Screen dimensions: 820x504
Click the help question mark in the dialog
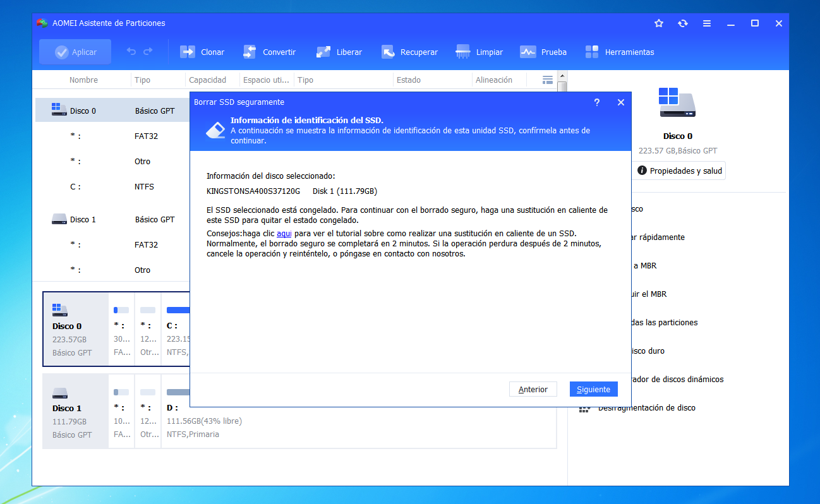click(596, 102)
